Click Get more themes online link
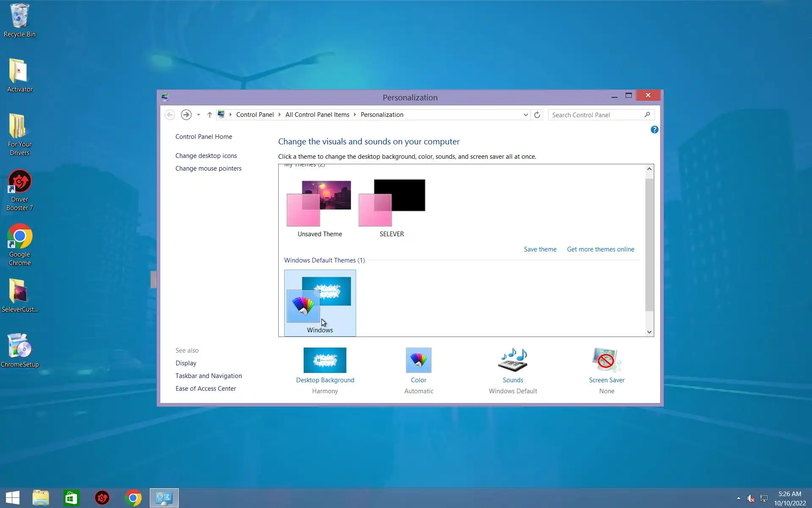812x508 pixels. 600,249
